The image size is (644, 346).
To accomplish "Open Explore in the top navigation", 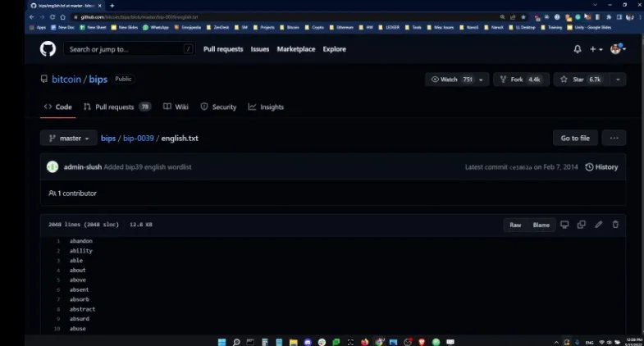I will (x=335, y=49).
